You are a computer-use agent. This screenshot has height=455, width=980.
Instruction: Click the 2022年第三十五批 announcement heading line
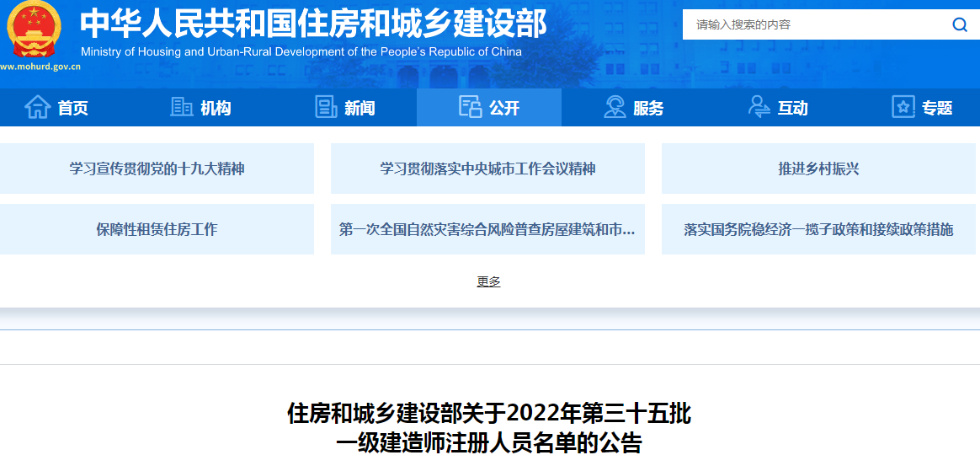489,414
